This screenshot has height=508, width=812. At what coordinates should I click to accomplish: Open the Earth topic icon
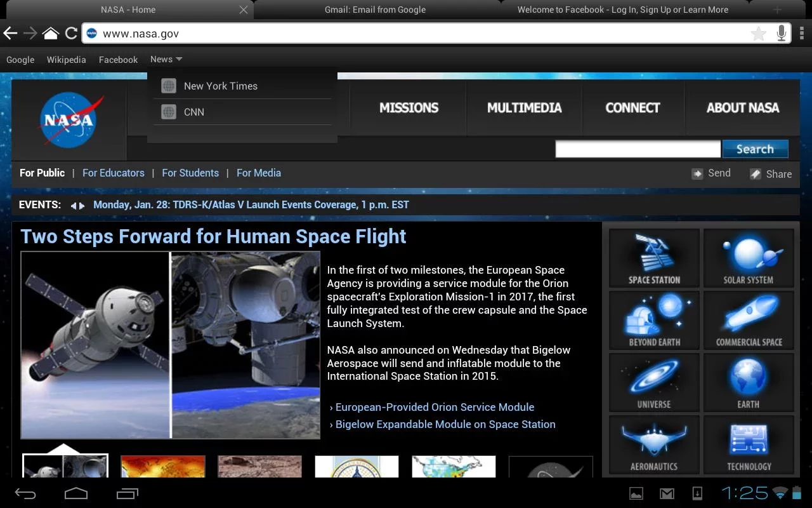coord(749,383)
